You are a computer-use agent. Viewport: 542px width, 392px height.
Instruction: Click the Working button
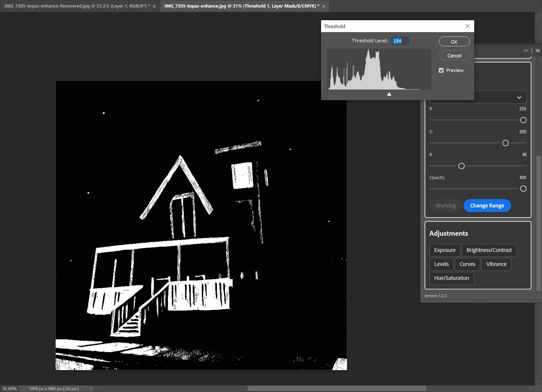pyautogui.click(x=446, y=206)
